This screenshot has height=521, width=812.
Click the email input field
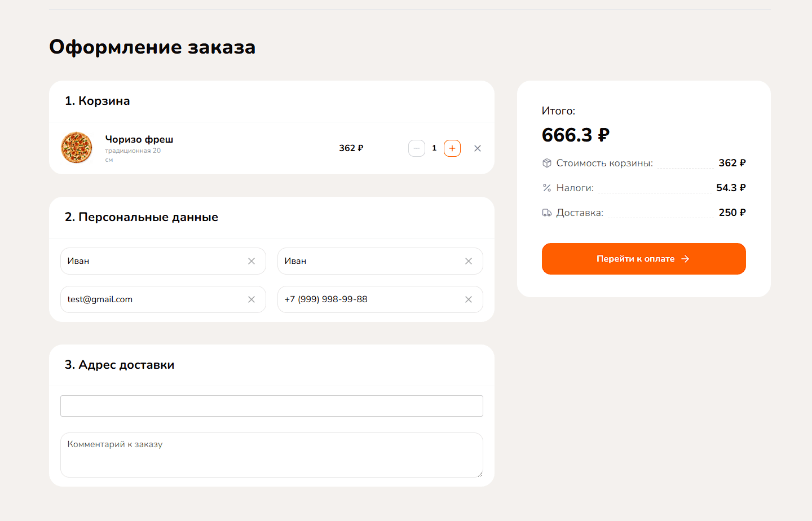pos(152,299)
